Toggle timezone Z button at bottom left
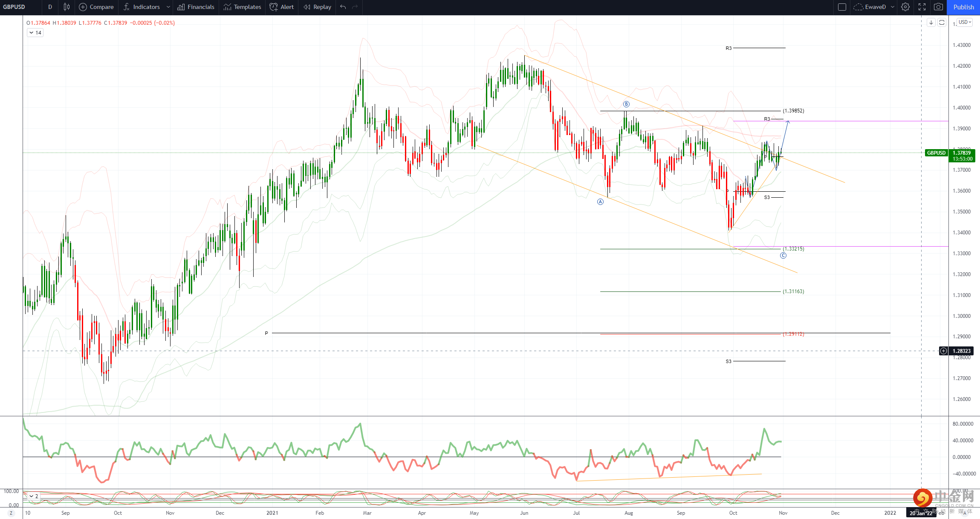 (x=11, y=513)
